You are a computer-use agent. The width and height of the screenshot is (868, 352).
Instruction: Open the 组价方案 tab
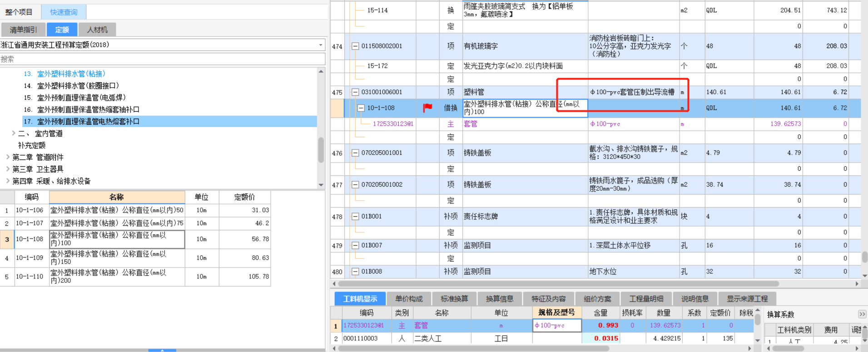[597, 298]
